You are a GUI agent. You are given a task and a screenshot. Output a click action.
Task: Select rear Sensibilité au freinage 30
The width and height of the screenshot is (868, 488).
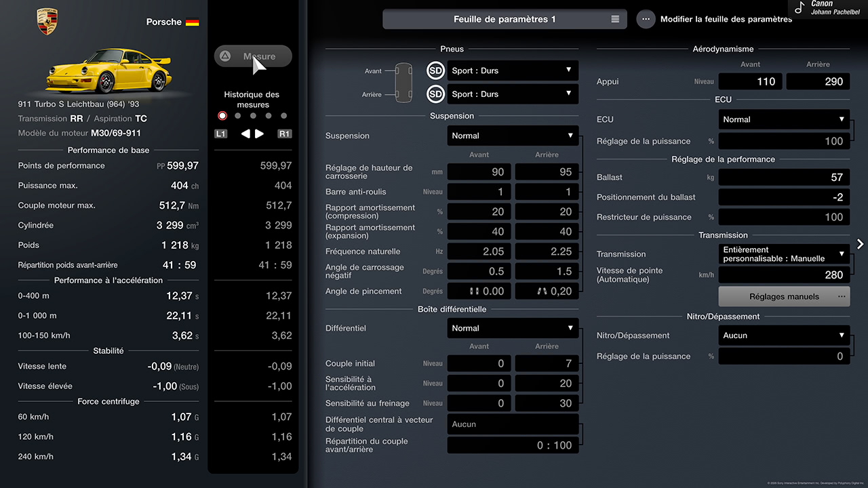pyautogui.click(x=547, y=403)
